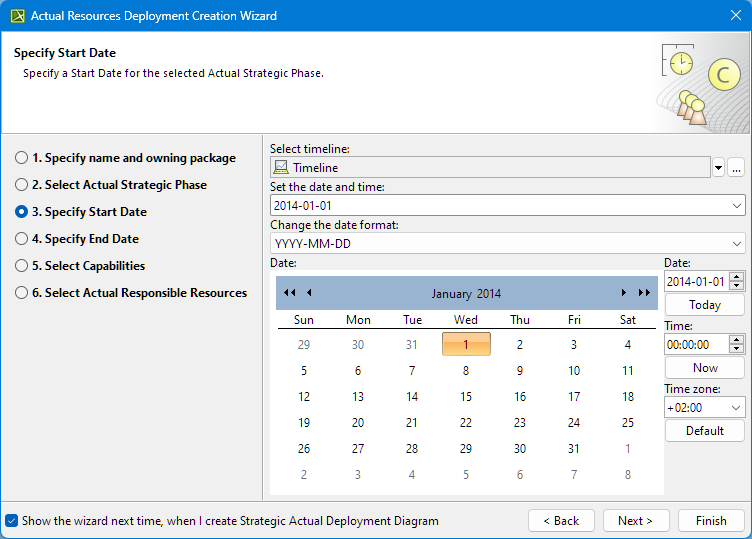Select step 1 Specify name and owning package

point(22,158)
